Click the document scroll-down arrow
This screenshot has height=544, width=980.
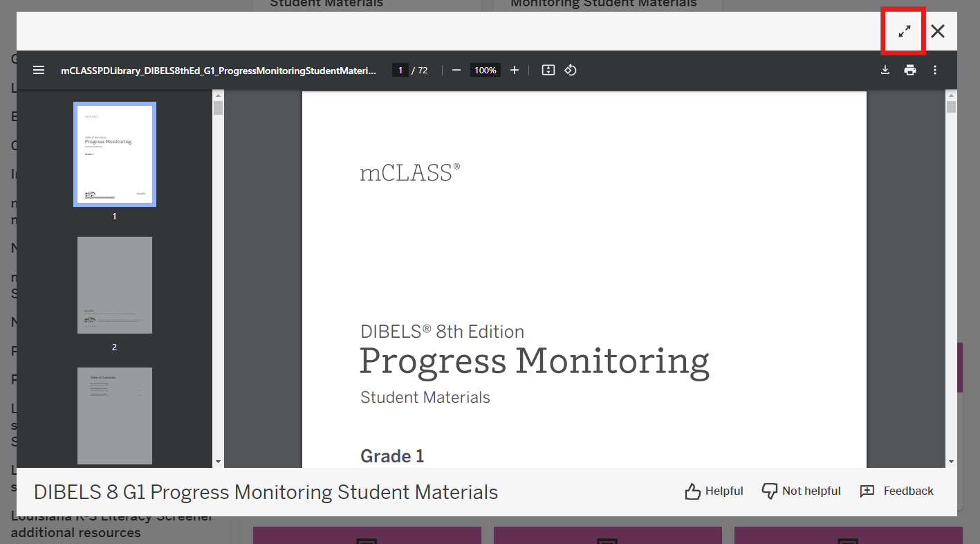(x=951, y=462)
